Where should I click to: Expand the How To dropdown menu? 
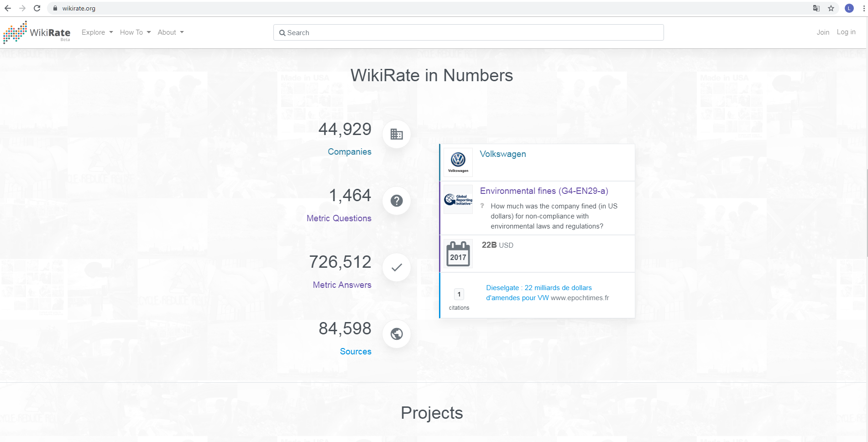135,32
